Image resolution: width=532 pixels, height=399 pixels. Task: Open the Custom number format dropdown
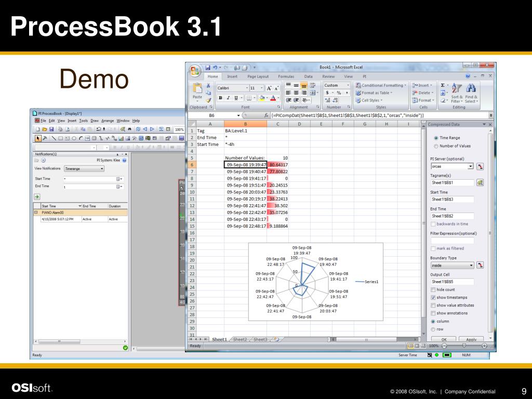(348, 85)
